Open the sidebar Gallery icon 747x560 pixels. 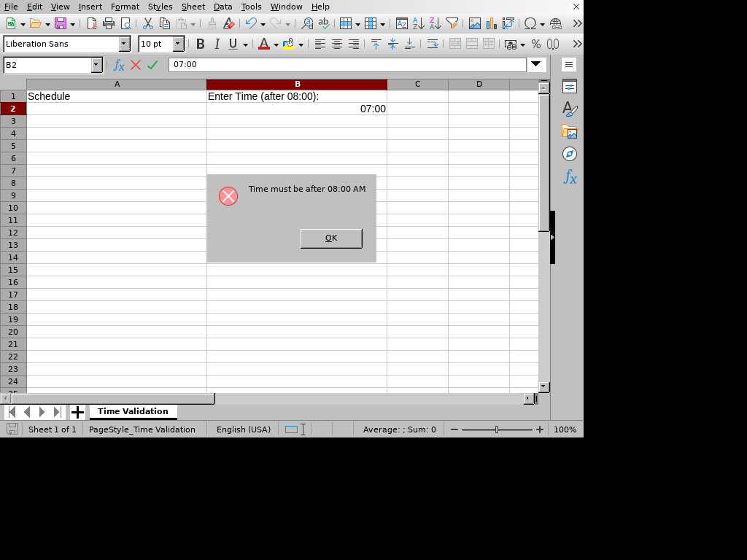(x=569, y=131)
